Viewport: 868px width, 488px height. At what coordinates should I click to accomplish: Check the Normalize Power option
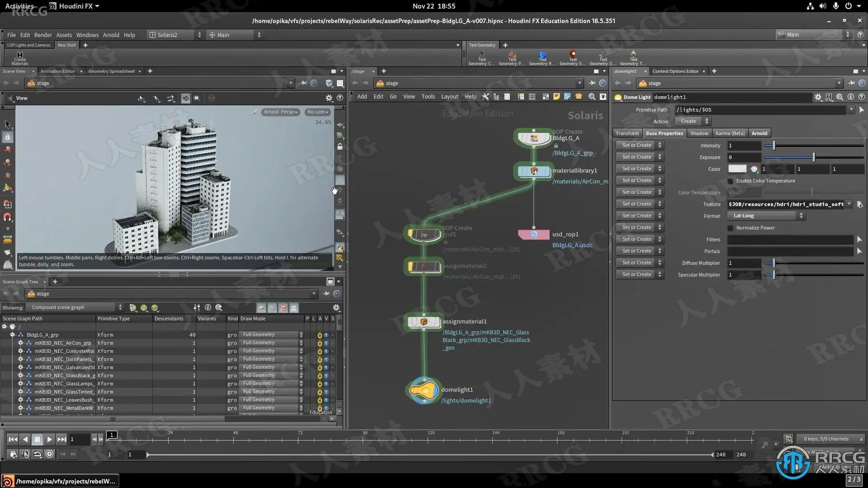[x=730, y=228]
